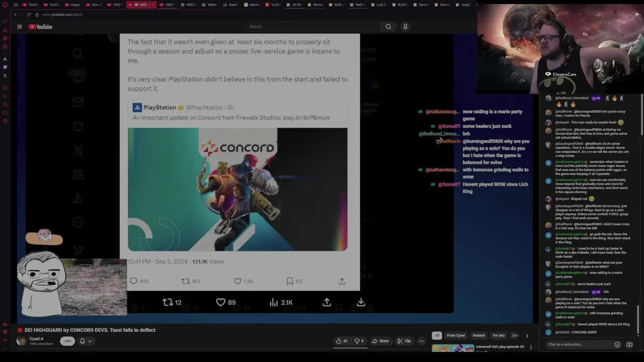Viewport: 644px width, 362px height.
Task: Switch to the BLEACH browser tab
Action: 400,5
